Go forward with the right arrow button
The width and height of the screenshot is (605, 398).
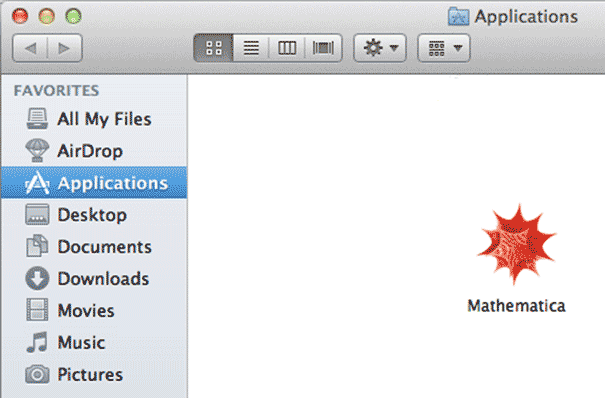(x=64, y=48)
